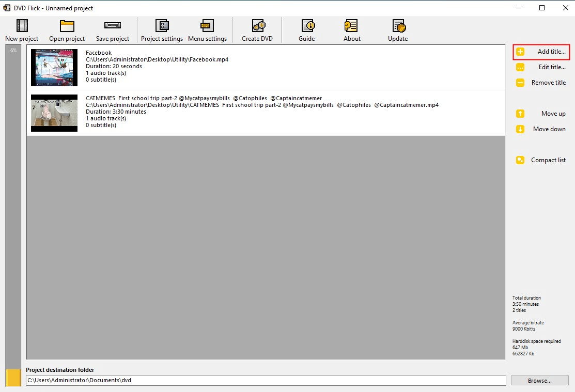Browse for project destination folder
The height and width of the screenshot is (392, 575).
(540, 381)
